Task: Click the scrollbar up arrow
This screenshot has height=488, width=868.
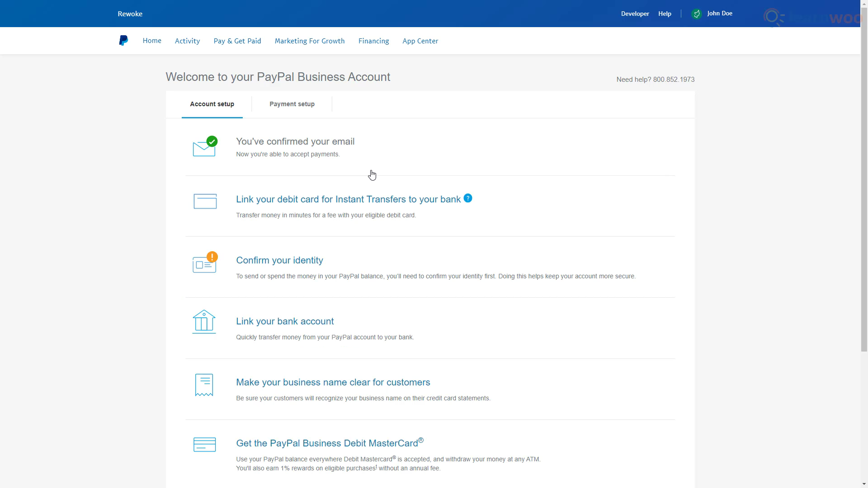Action: (x=864, y=3)
